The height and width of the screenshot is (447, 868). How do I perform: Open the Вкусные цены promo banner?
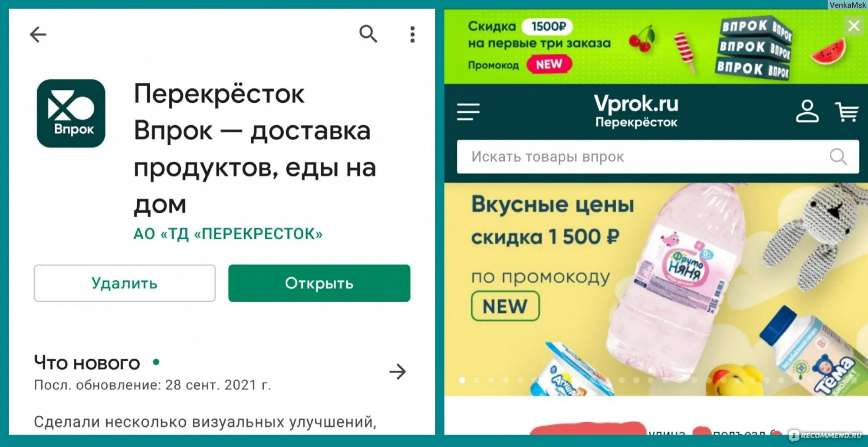656,289
